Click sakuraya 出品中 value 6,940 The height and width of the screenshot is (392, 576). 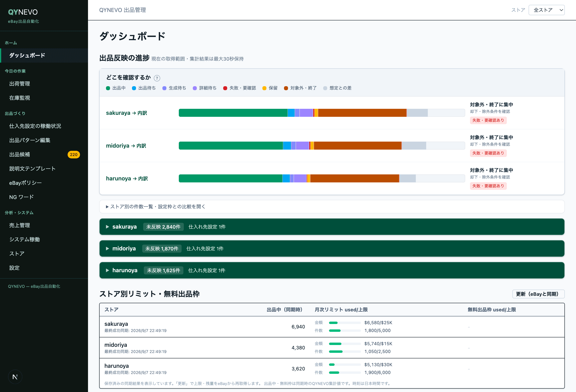(298, 327)
